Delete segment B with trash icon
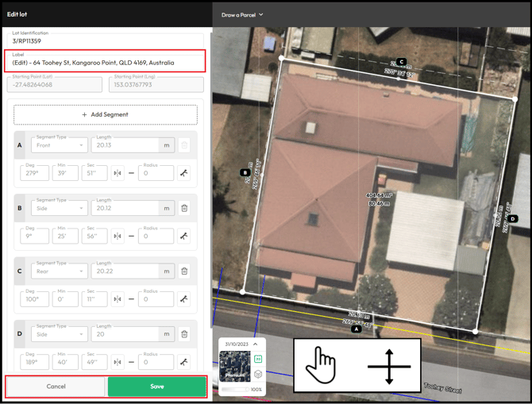This screenshot has width=532, height=404. (184, 208)
